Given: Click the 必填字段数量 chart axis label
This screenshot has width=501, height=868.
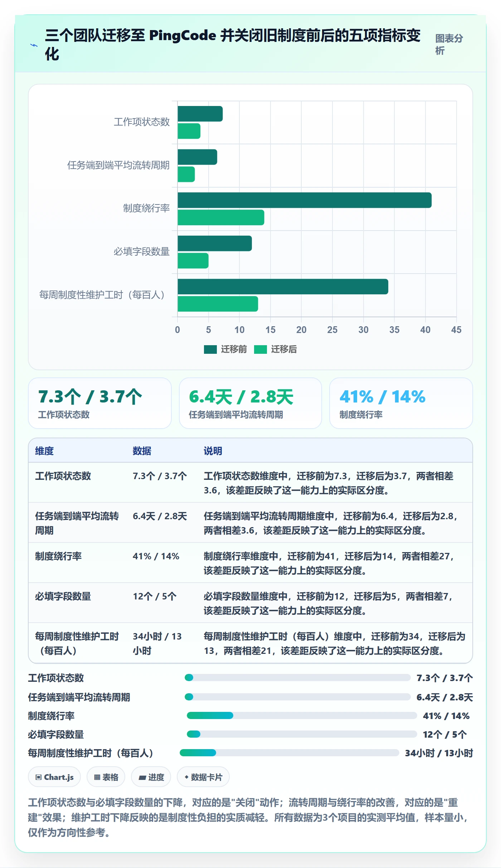Looking at the screenshot, I should click(x=142, y=252).
